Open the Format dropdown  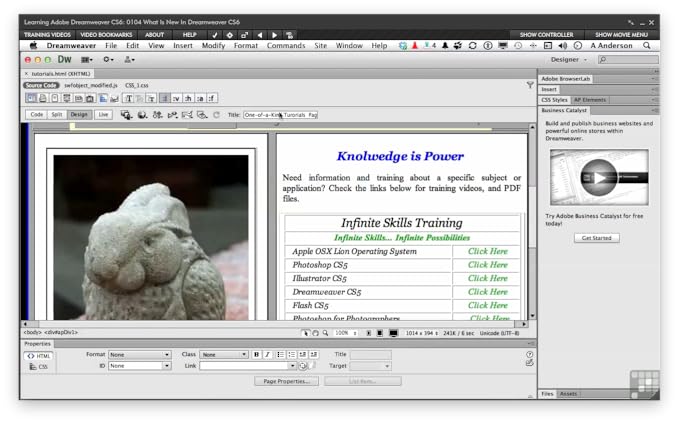(139, 355)
